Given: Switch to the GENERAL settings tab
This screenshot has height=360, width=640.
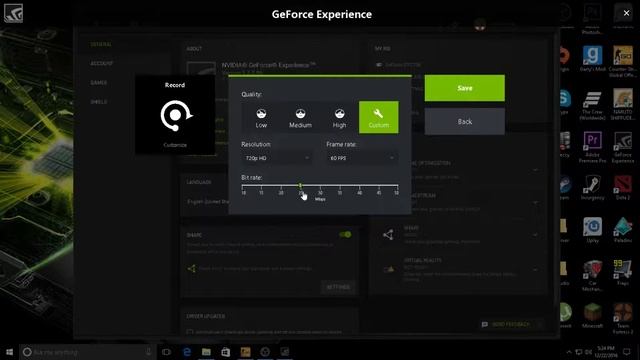Looking at the screenshot, I should pyautogui.click(x=101, y=44).
